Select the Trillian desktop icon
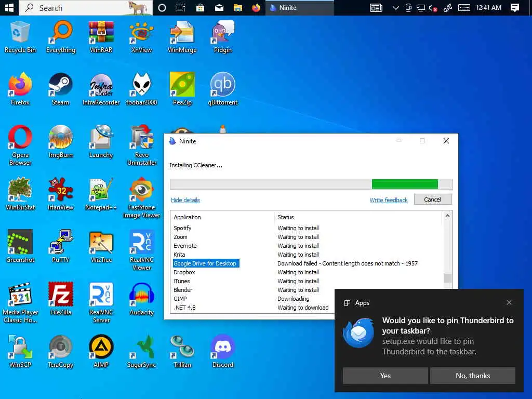The image size is (532, 399). point(182,352)
